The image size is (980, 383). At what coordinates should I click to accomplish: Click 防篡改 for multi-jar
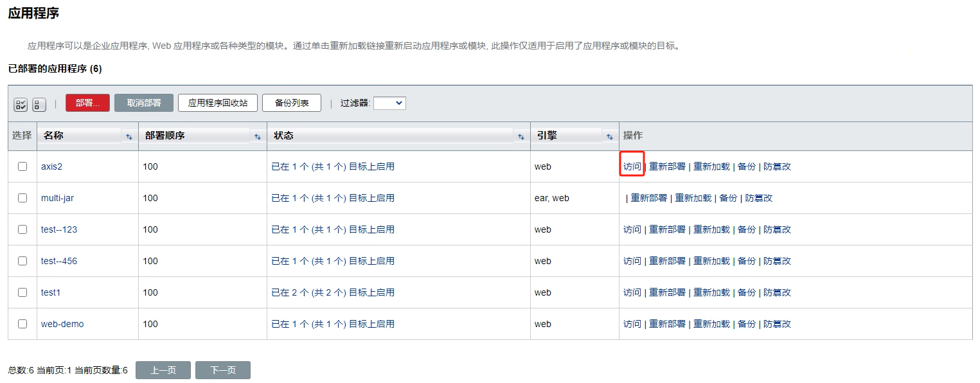(x=758, y=198)
